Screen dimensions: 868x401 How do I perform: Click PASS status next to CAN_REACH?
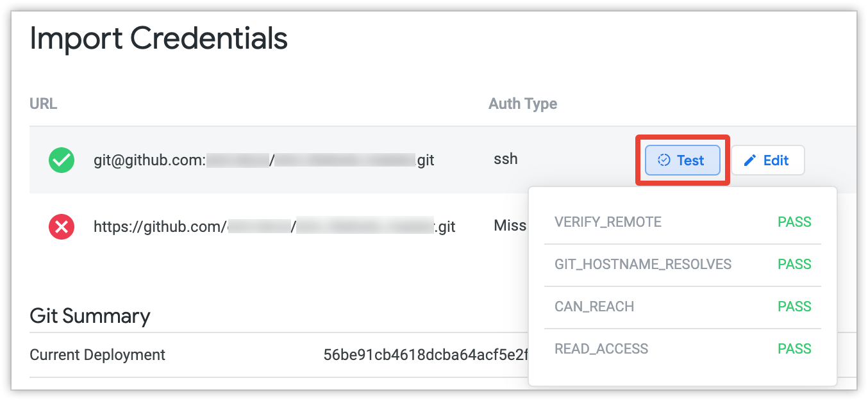794,307
